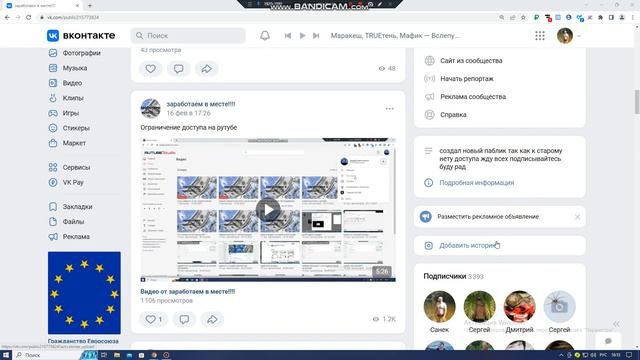Image resolution: width=640 pixels, height=360 pixels.
Task: Share the post with 48 views
Action: click(x=207, y=69)
